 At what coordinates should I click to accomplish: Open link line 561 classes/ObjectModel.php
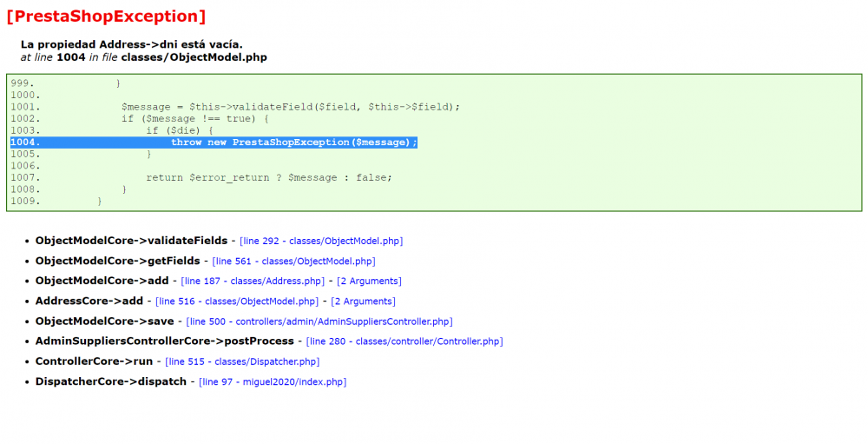pyautogui.click(x=294, y=261)
